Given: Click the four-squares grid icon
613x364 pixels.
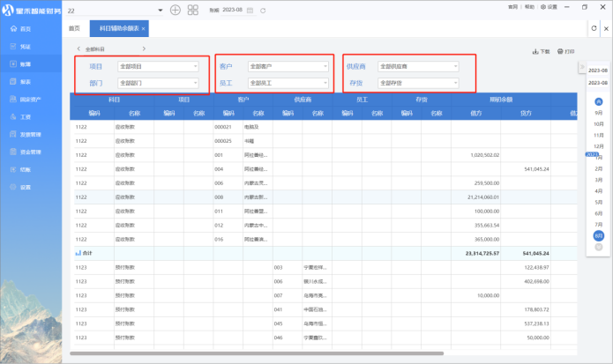Looking at the screenshot, I should tap(194, 10).
